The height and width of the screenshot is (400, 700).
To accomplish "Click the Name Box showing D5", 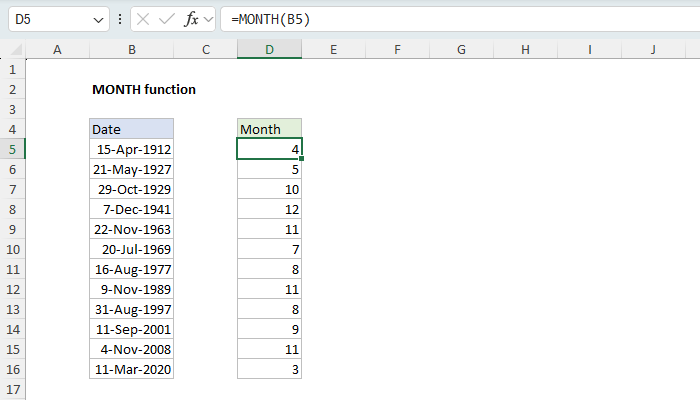I will 50,19.
